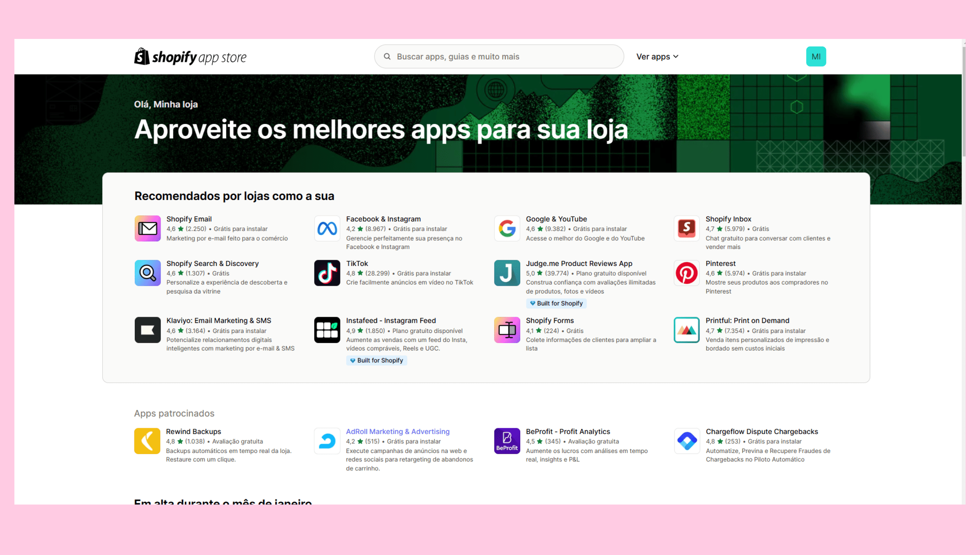Screen dimensions: 980x555
Task: Click the TikTok rating 4,8 (28.299)
Action: (368, 273)
